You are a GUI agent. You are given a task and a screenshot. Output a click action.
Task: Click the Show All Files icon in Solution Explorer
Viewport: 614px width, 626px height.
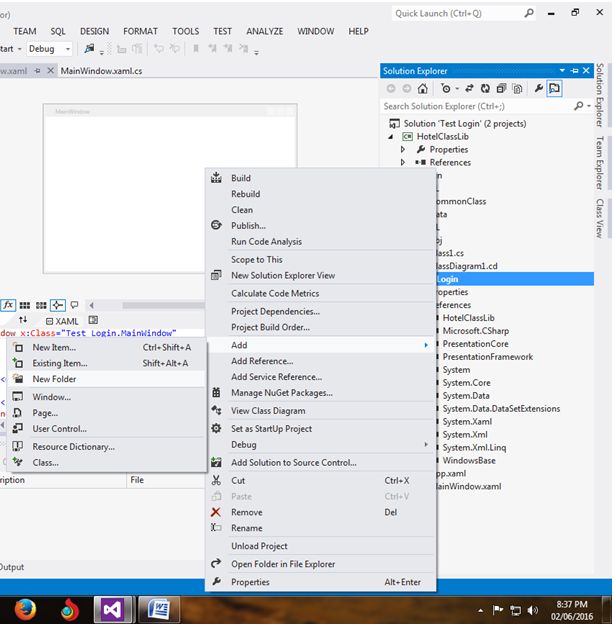(517, 88)
